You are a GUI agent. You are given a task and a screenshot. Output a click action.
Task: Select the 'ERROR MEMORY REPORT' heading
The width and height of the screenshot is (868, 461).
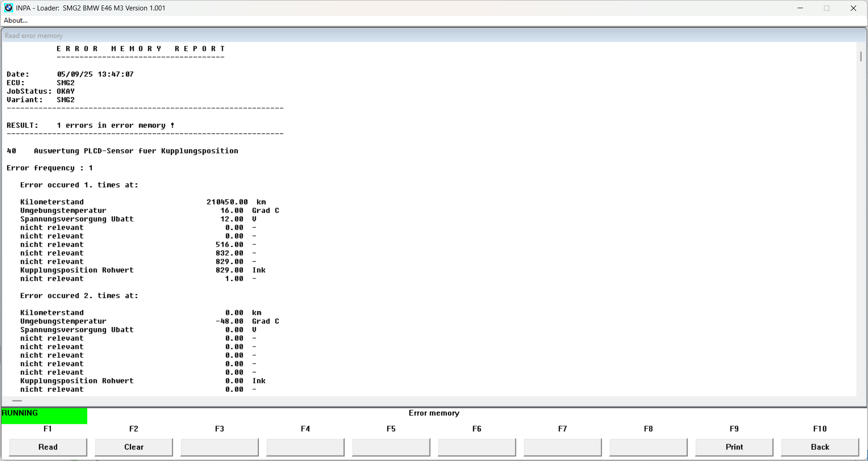coord(141,49)
